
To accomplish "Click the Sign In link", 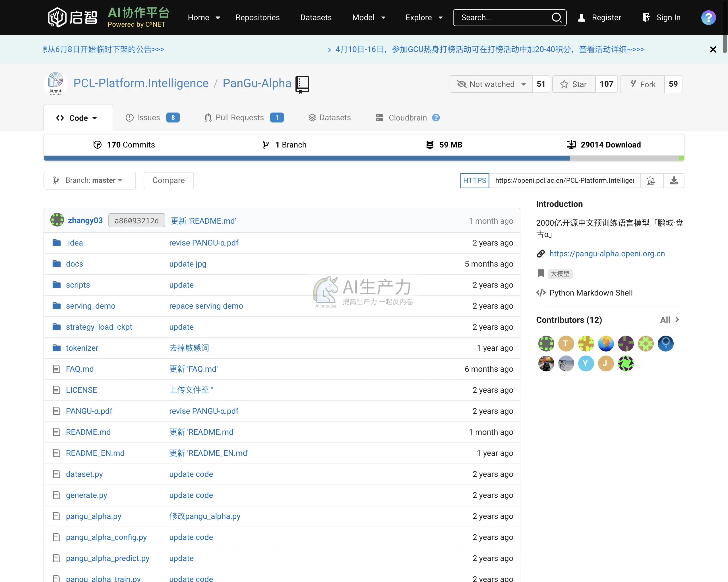I will [661, 18].
